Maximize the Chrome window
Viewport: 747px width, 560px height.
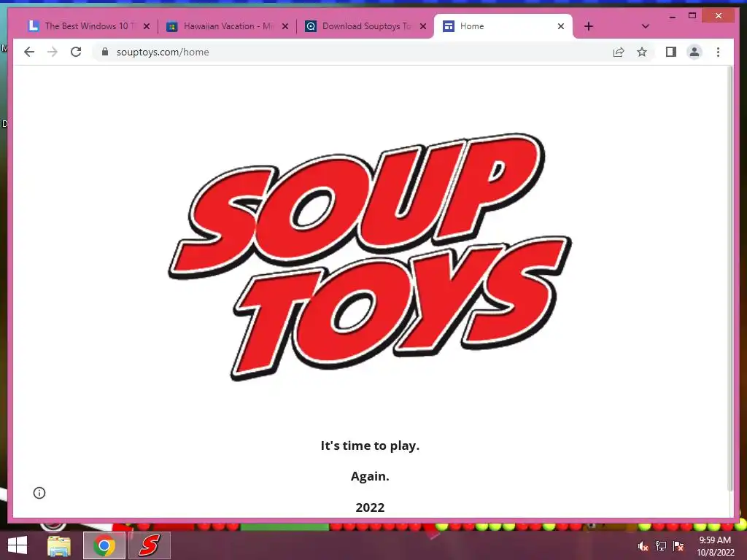tap(692, 16)
